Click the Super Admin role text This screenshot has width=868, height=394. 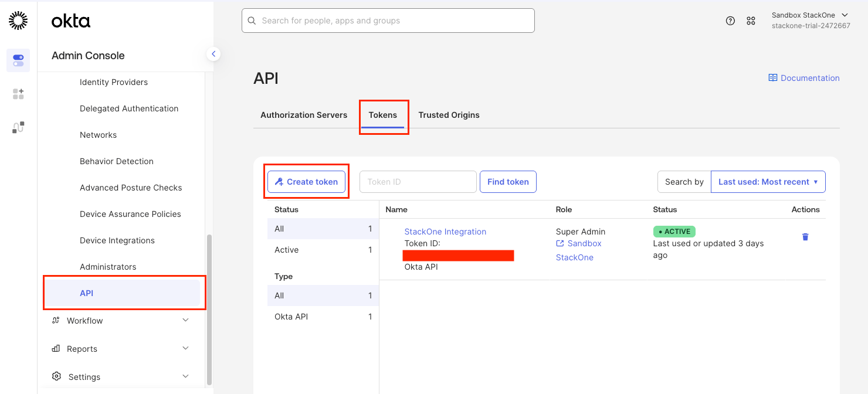click(581, 232)
